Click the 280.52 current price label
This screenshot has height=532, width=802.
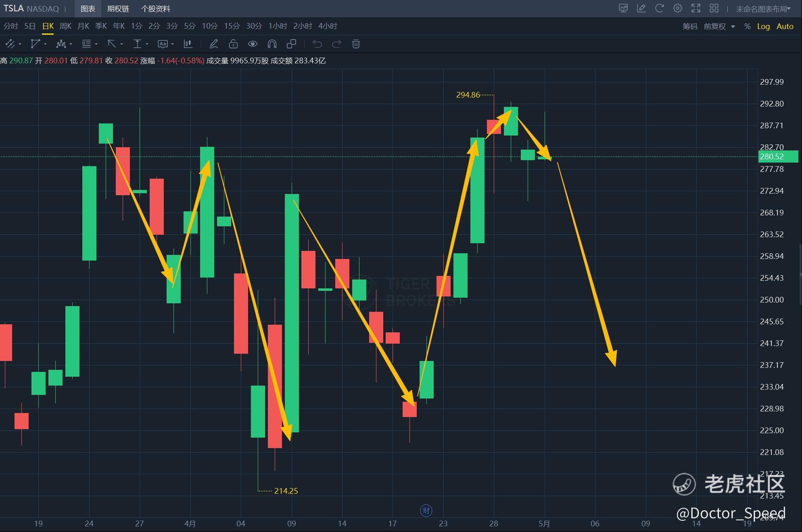[778, 156]
